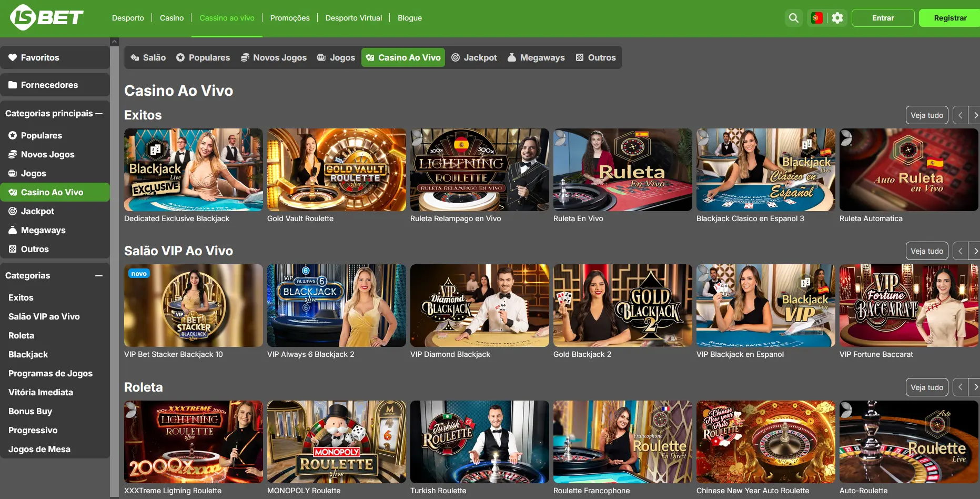The width and height of the screenshot is (980, 499).
Task: Click the Jackpot icon in category bar
Action: click(456, 57)
